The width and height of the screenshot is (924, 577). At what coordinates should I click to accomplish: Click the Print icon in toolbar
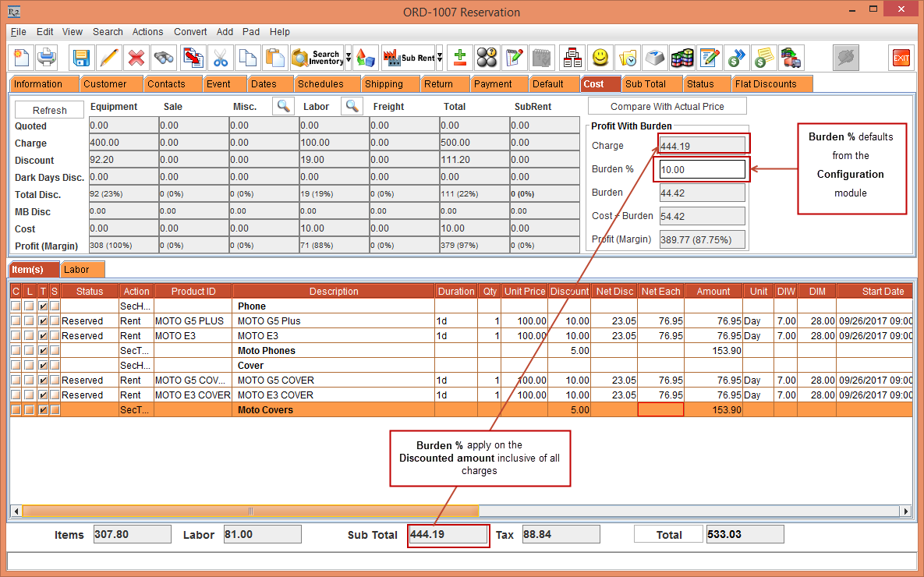coord(47,58)
